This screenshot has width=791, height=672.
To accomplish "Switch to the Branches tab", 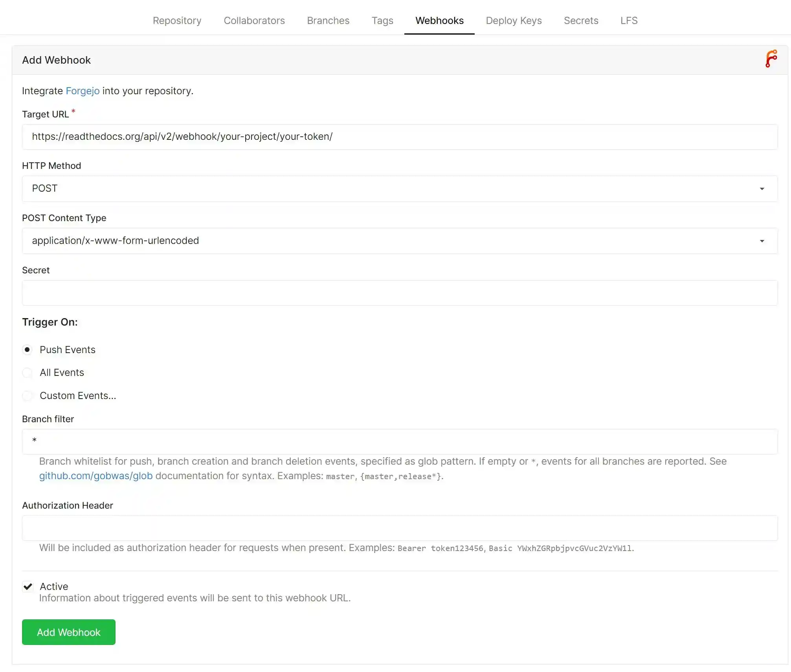I will tap(328, 20).
